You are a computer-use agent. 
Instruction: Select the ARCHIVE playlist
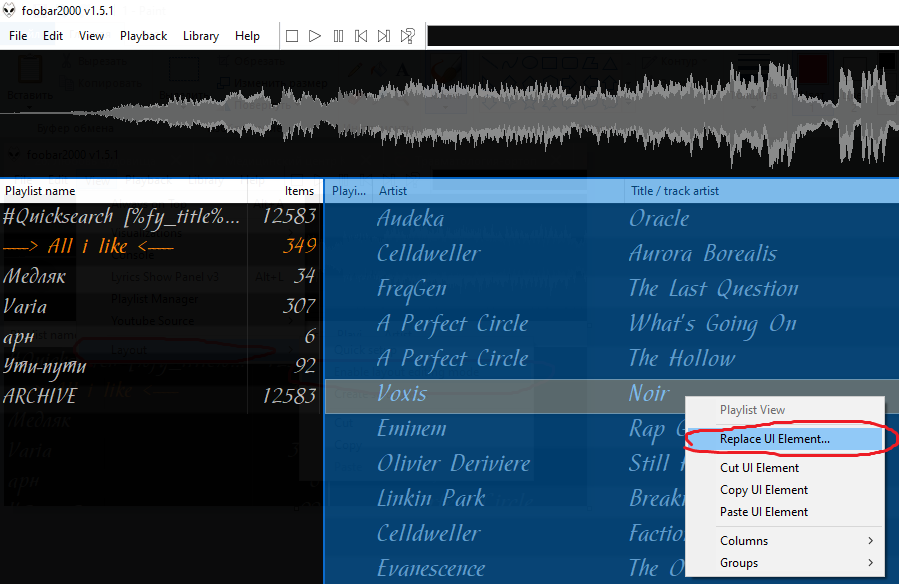160,395
